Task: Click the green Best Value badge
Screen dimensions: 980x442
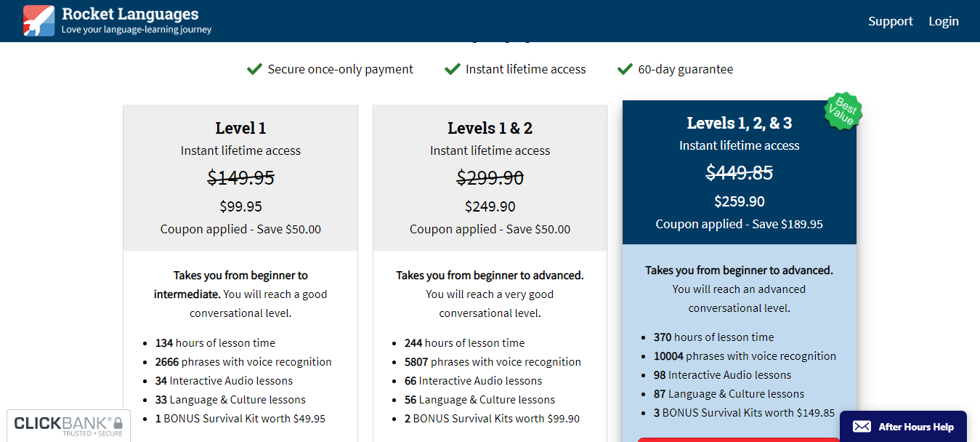Action: point(842,111)
